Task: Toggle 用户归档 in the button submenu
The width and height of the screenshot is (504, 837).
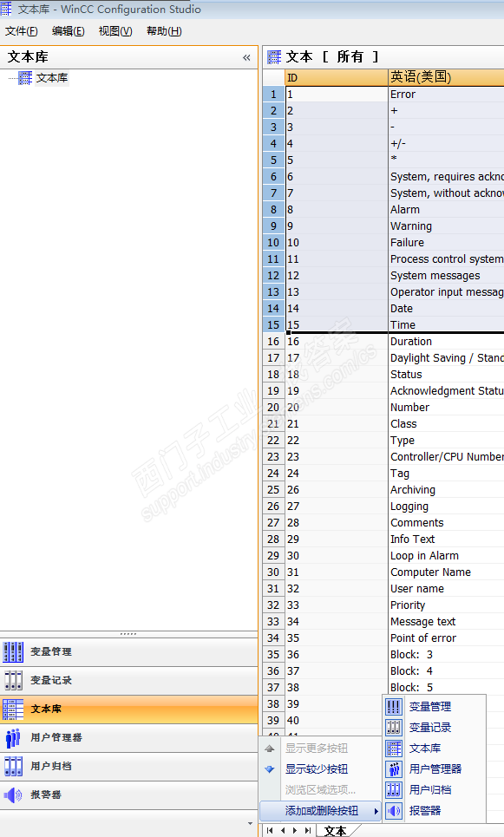Action: coord(434,790)
